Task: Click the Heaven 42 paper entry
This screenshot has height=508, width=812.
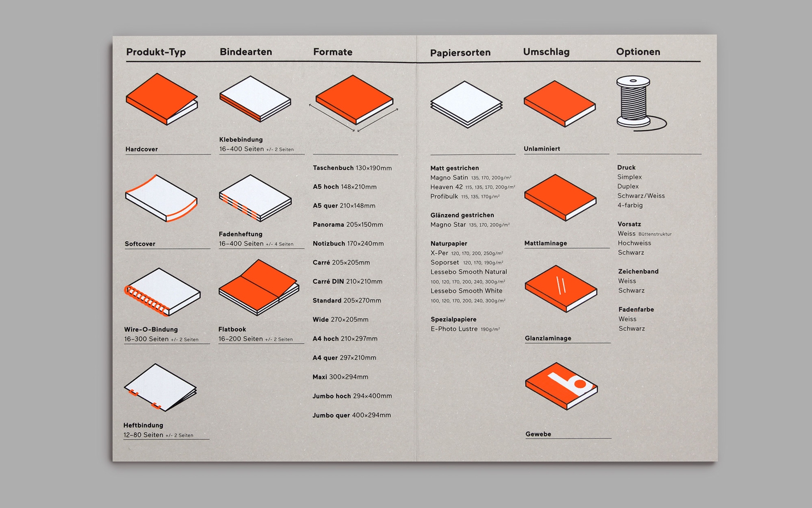Action: coord(472,187)
